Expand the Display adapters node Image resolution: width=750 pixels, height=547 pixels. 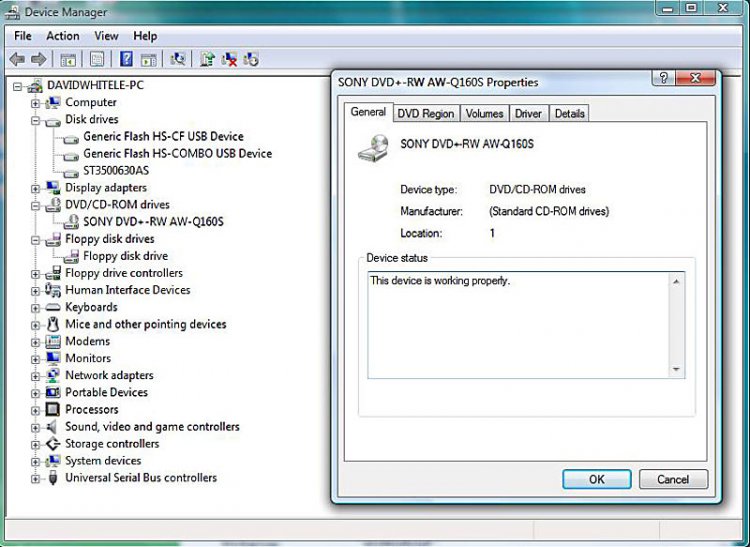click(x=35, y=189)
